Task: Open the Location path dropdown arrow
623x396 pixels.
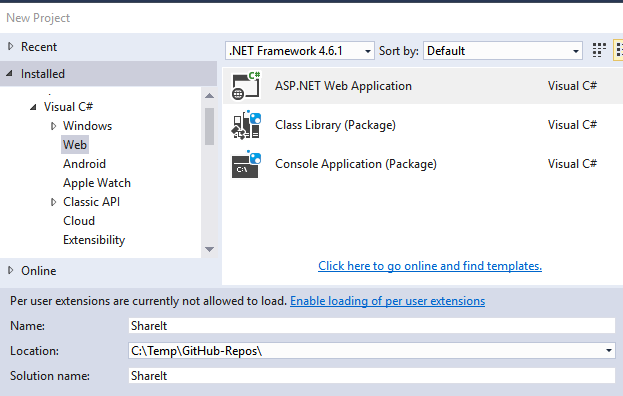Action: [x=608, y=351]
